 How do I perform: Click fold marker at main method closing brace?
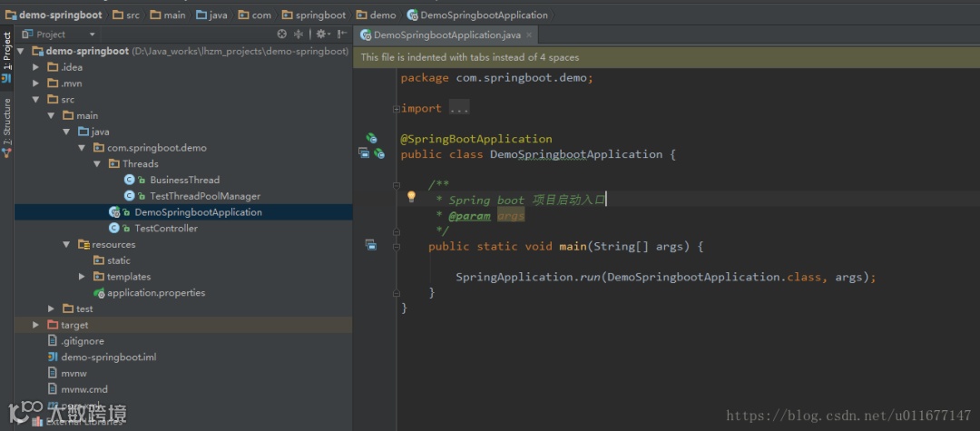397,292
